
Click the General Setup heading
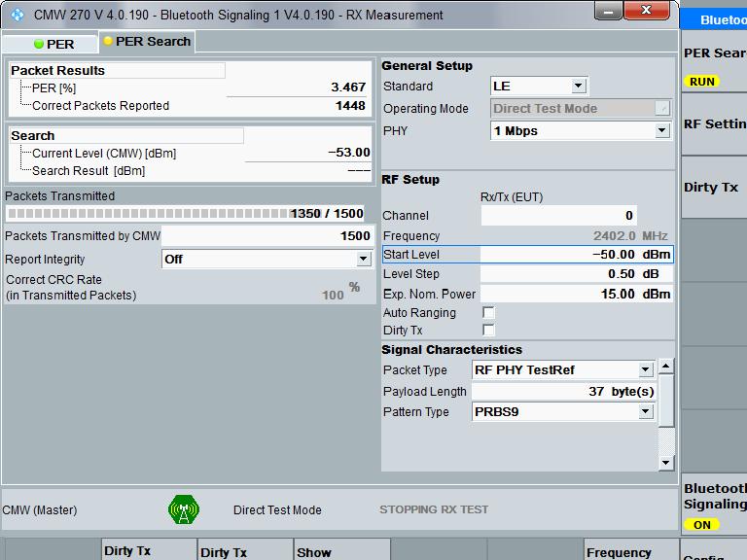click(427, 66)
